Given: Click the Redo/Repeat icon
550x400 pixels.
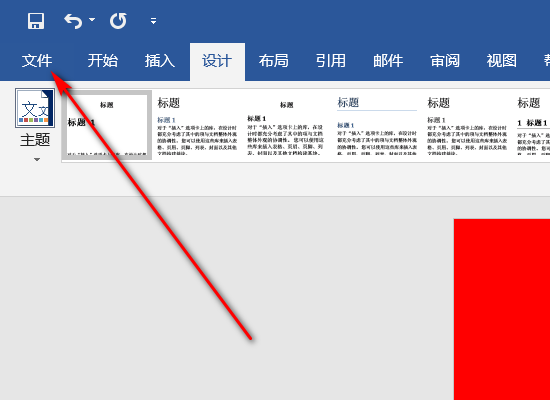Looking at the screenshot, I should click(x=118, y=21).
